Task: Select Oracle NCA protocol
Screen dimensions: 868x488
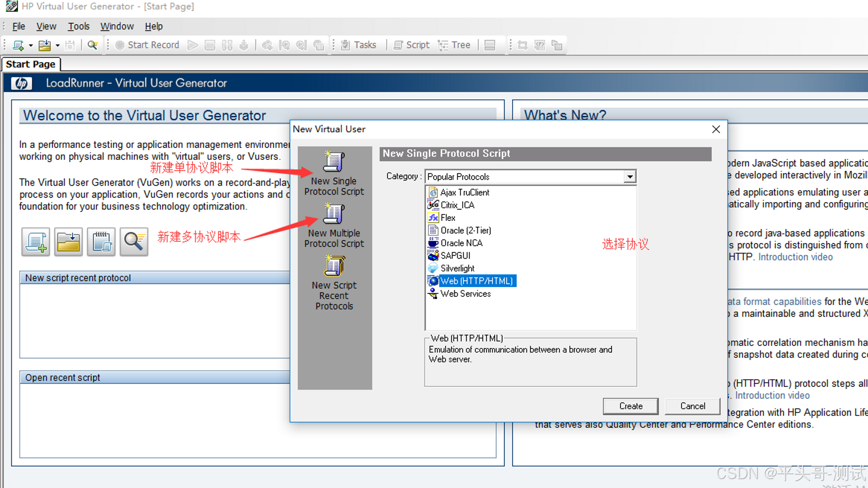Action: pyautogui.click(x=455, y=243)
